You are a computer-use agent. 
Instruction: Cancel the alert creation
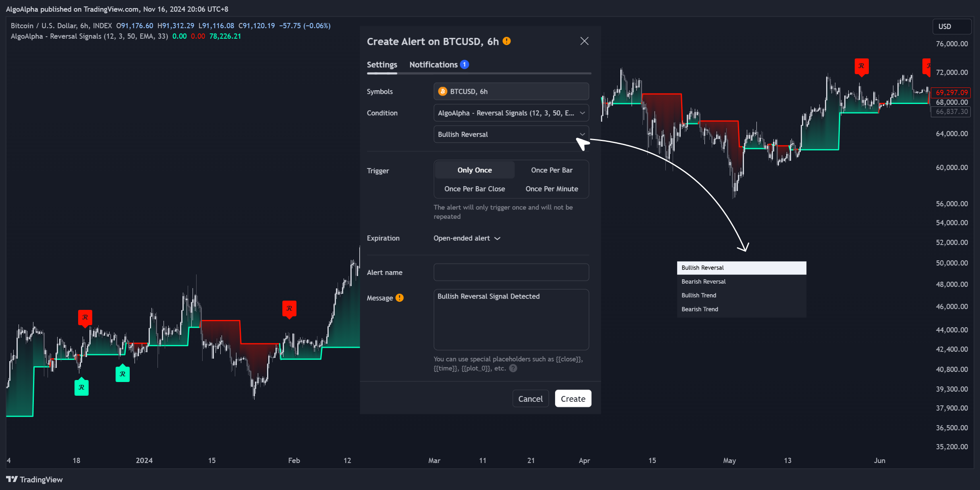pos(530,399)
